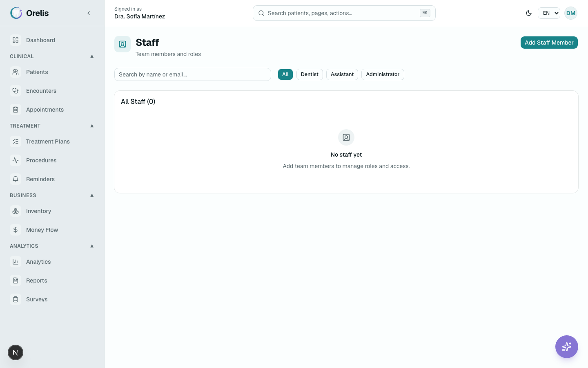Image resolution: width=588 pixels, height=368 pixels.
Task: Collapse the sidebar with the chevron
Action: tap(89, 13)
